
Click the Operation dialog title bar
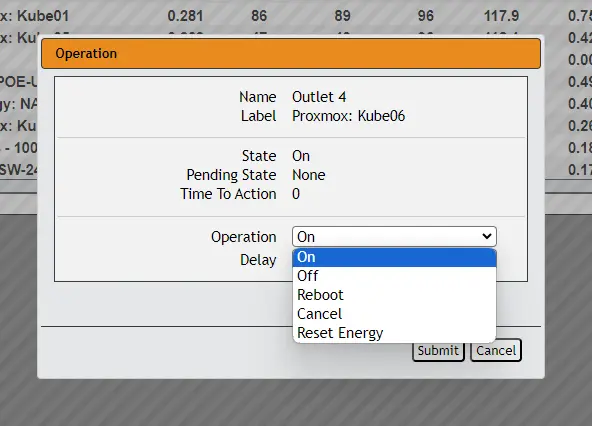coord(291,53)
